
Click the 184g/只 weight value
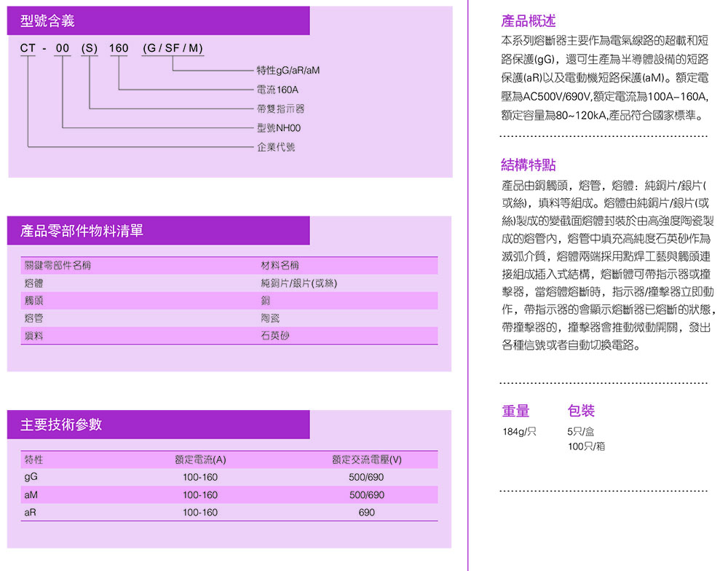click(x=519, y=432)
